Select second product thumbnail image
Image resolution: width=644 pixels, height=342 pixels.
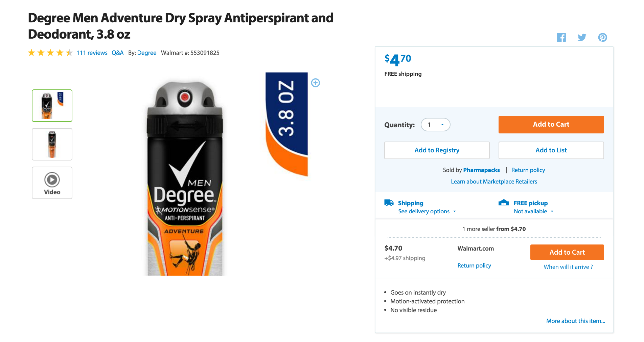[52, 144]
